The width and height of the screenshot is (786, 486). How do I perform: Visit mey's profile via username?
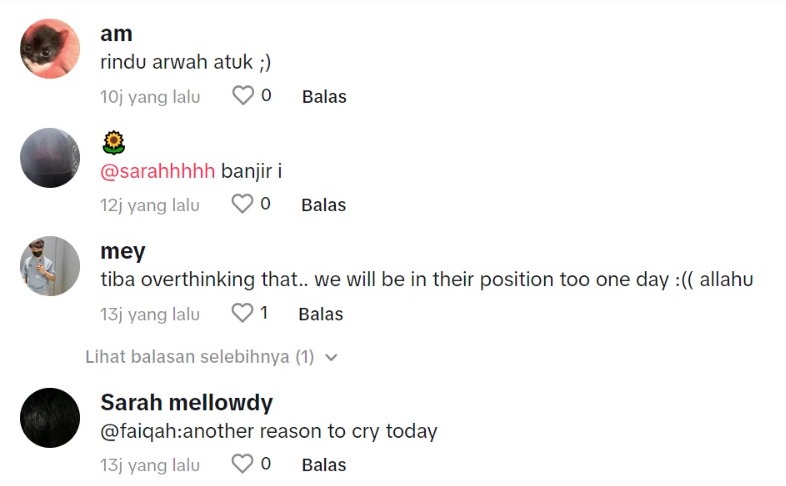click(122, 251)
